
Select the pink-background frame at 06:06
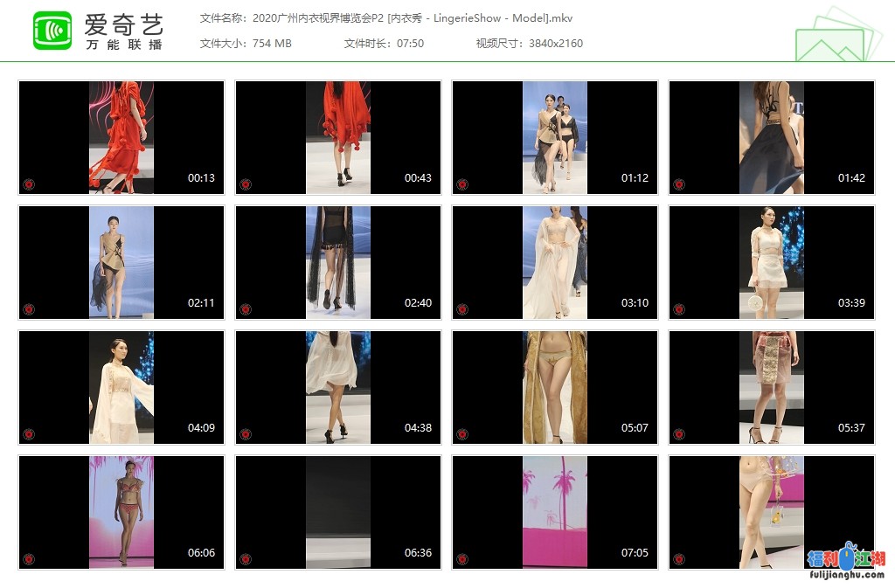121,512
